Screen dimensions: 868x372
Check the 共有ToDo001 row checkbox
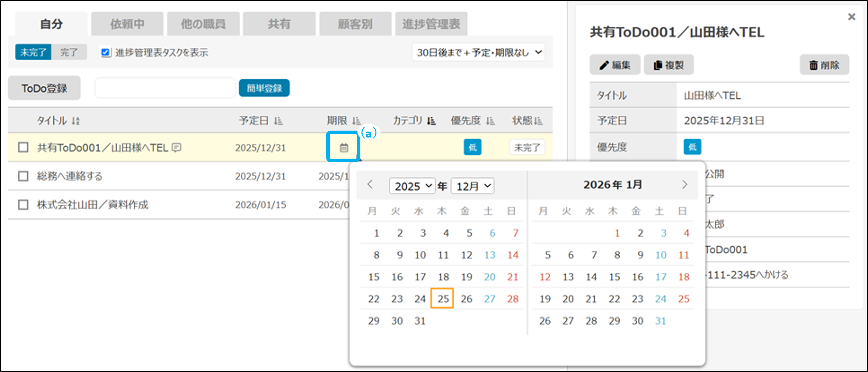(23, 147)
